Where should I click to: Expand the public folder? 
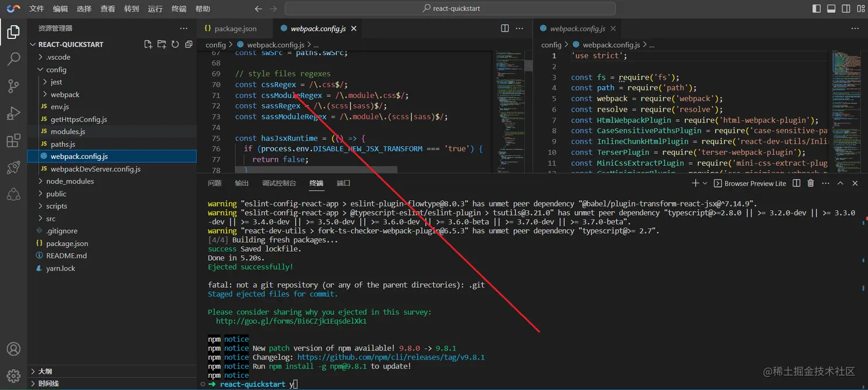(112, 194)
